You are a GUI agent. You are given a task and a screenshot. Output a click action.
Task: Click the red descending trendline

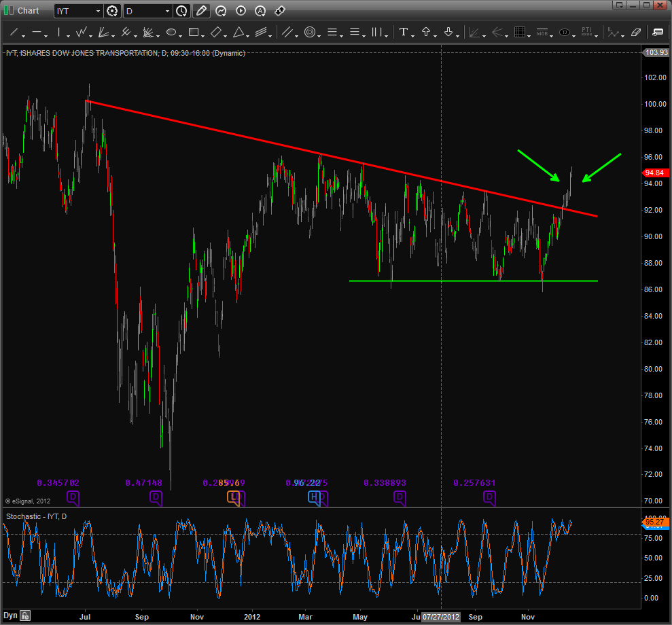tap(340, 159)
